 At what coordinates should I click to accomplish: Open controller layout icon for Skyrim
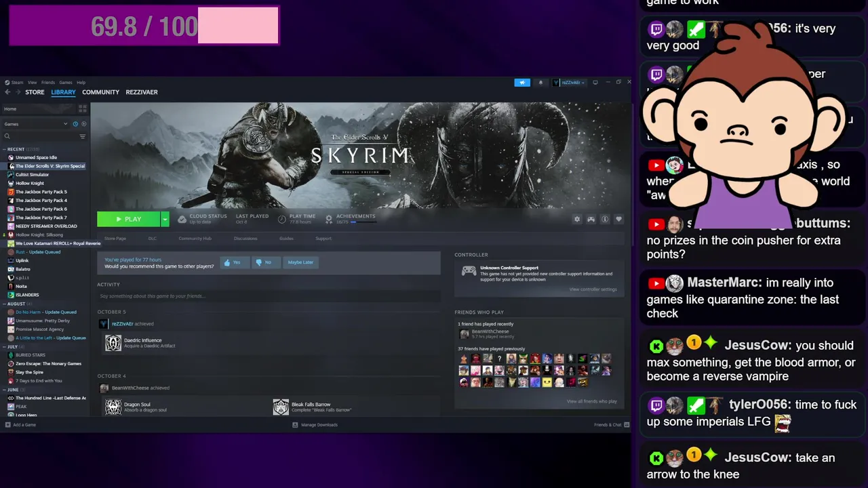591,220
